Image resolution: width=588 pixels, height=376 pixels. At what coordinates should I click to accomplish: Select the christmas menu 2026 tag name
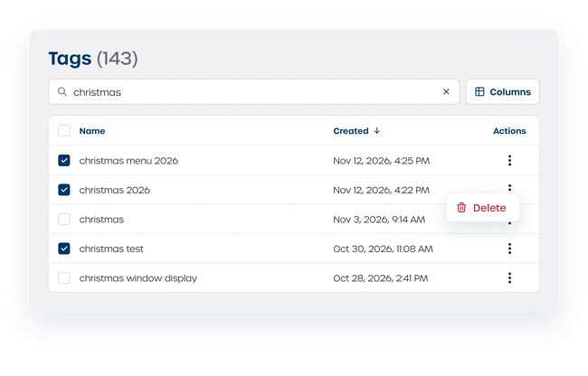tap(128, 161)
